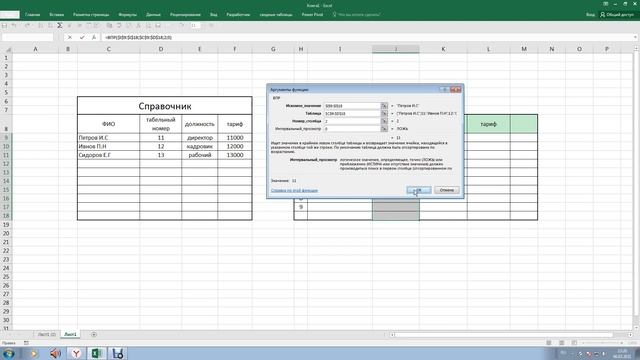Image resolution: width=640 pixels, height=360 pixels.
Task: Open the Главная ribbon tab
Action: (32, 14)
